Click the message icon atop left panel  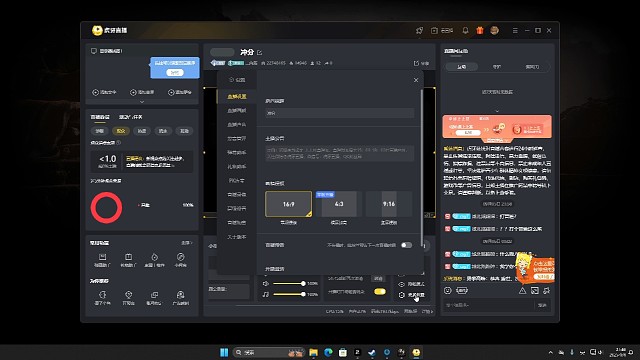(94, 51)
